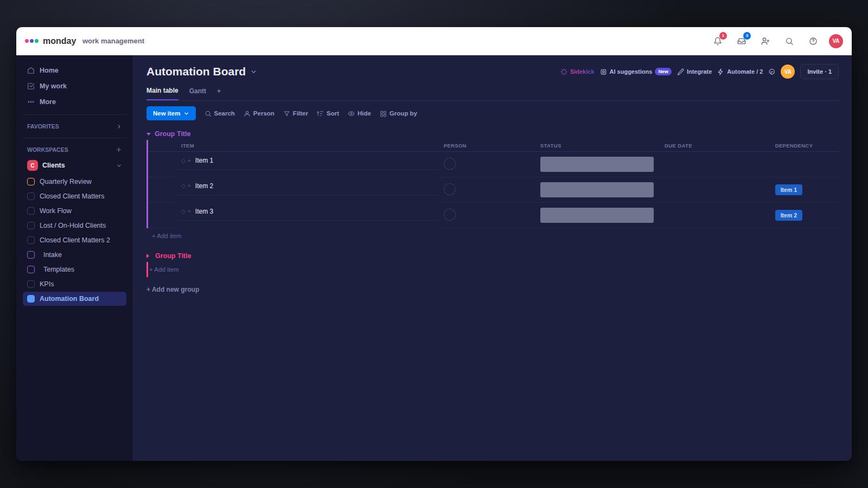Open the Group by option
Viewport: 868px width, 488px height.
(x=398, y=113)
